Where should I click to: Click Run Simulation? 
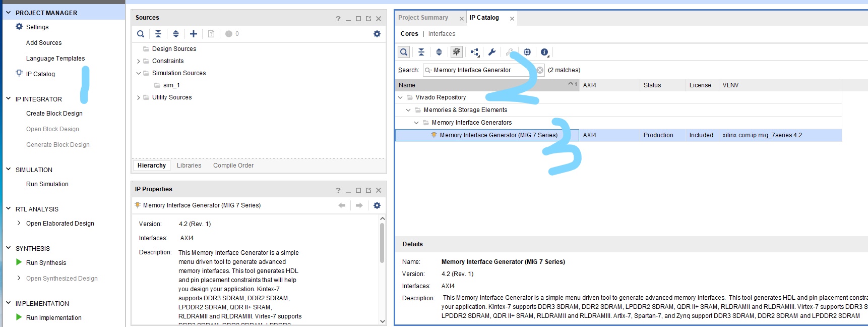click(x=47, y=184)
